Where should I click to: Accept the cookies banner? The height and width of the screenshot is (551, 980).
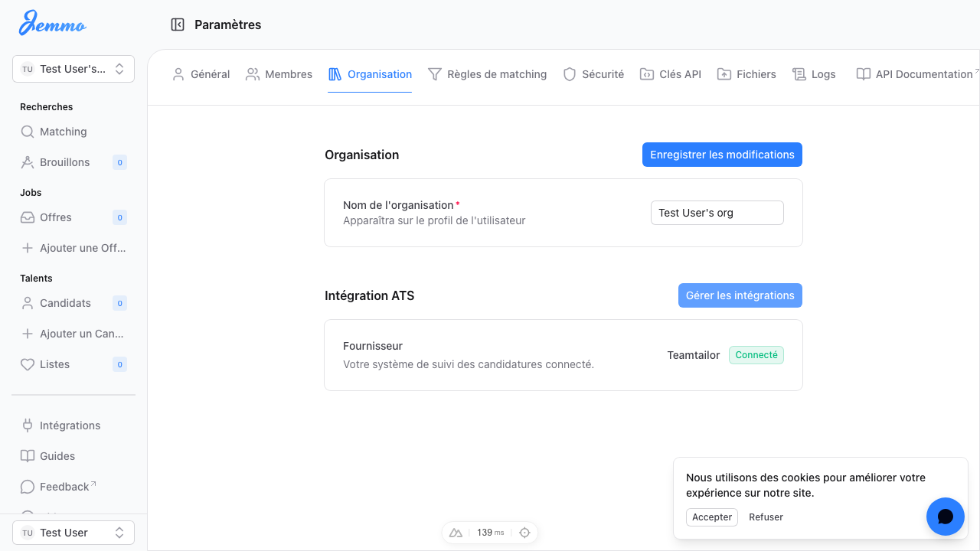(711, 517)
